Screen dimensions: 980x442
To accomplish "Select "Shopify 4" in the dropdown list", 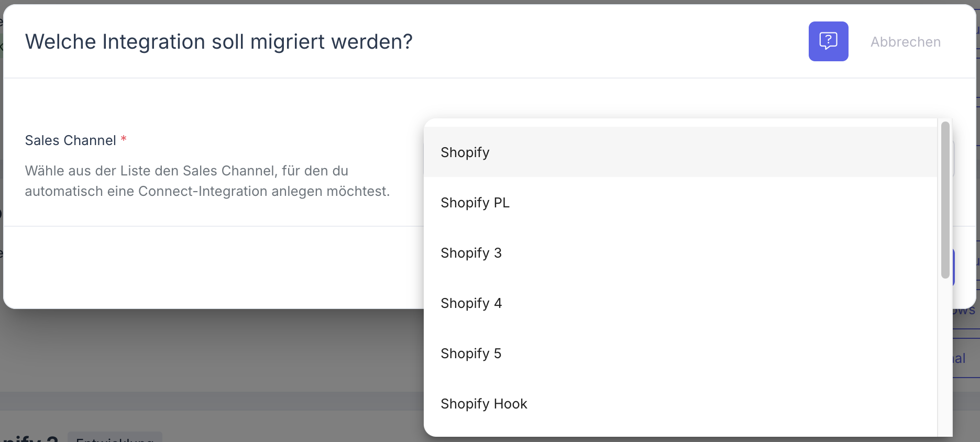I will tap(471, 303).
